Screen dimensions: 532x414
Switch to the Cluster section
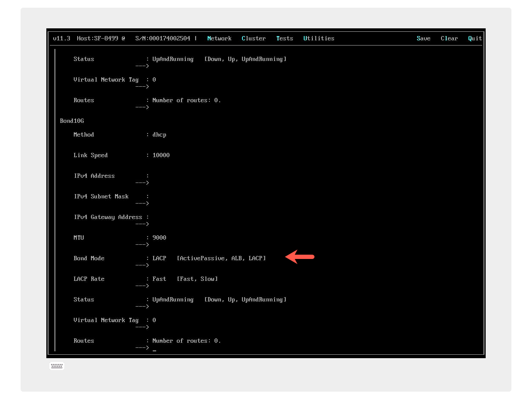pos(254,38)
